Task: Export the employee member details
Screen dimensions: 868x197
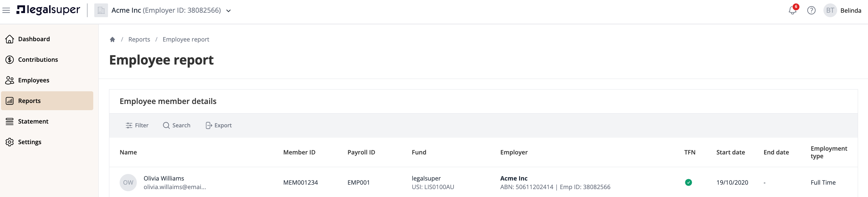Action: coord(219,126)
